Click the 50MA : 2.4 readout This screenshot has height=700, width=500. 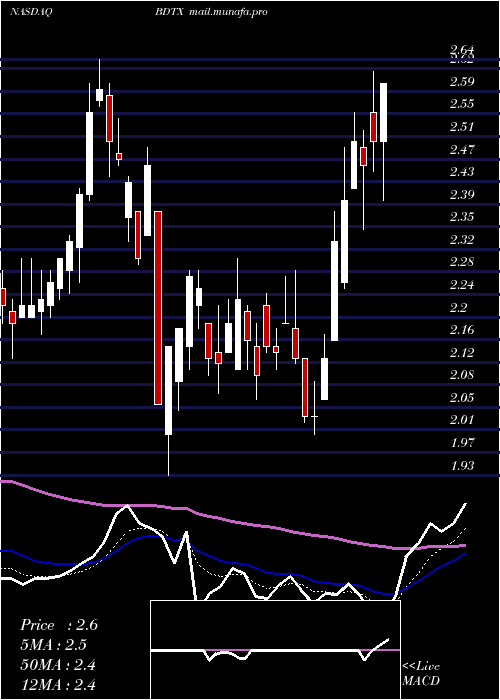click(x=58, y=665)
